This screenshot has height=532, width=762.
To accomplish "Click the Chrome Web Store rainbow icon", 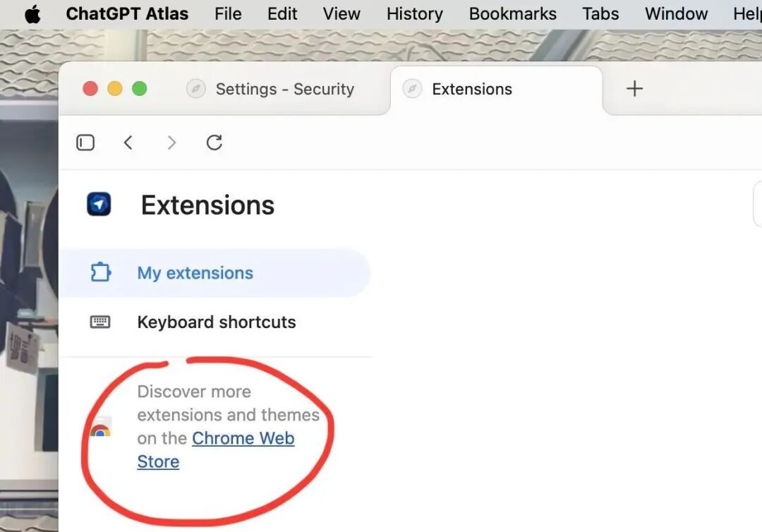I will [100, 428].
